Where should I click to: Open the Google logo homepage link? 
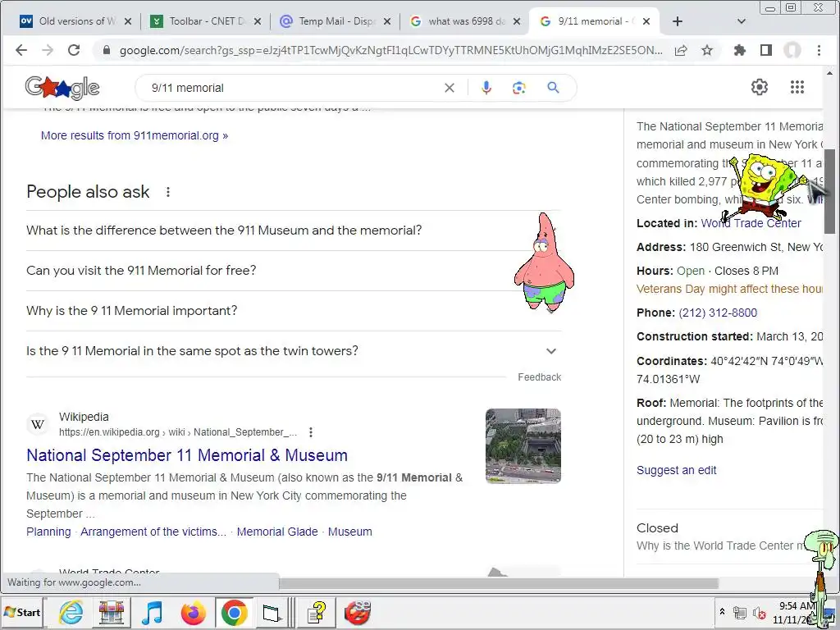pyautogui.click(x=62, y=88)
